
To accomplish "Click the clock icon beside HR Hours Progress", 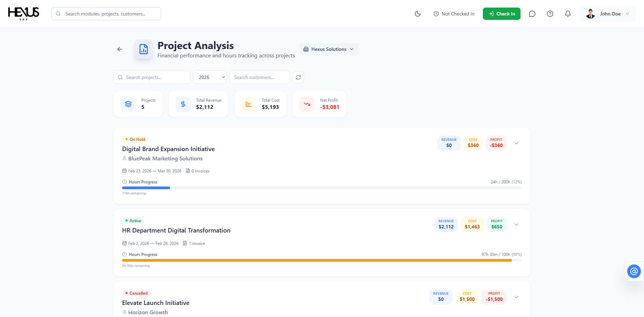I will [124, 254].
